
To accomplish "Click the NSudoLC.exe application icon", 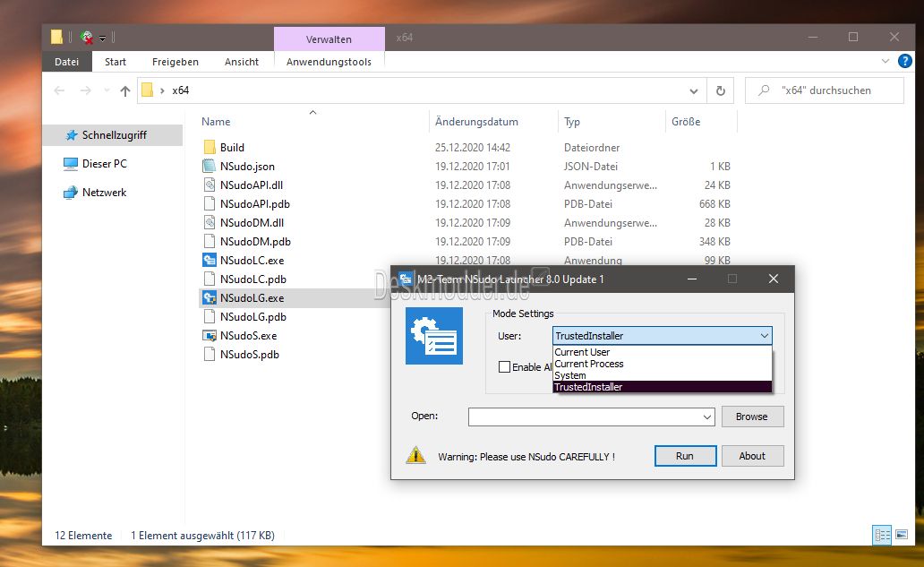I will coord(210,260).
